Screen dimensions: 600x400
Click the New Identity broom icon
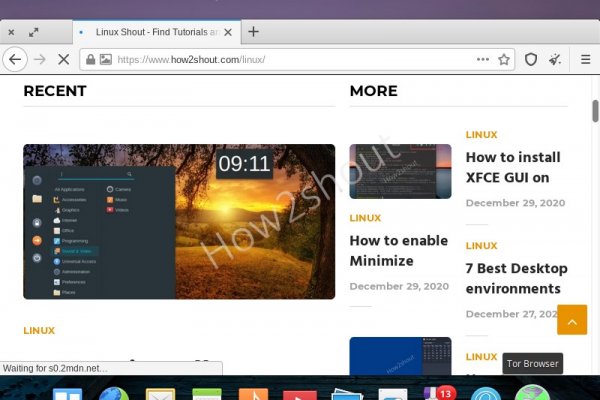556,60
